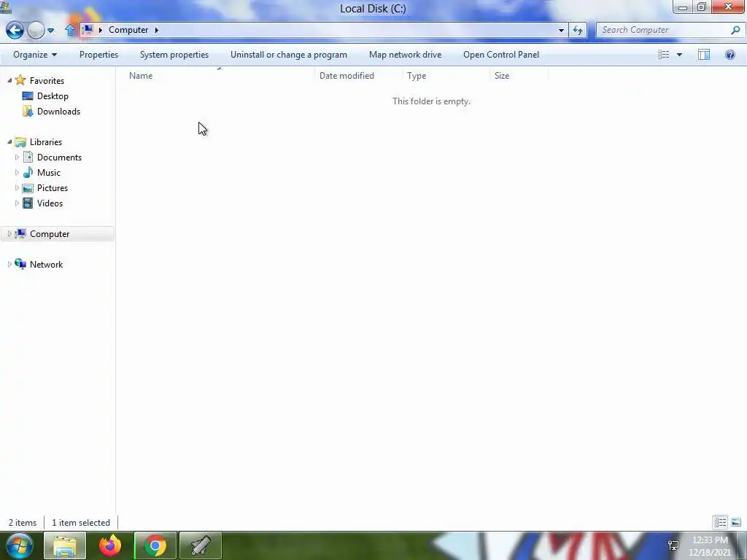Open Desktop under Favorites

pos(53,96)
